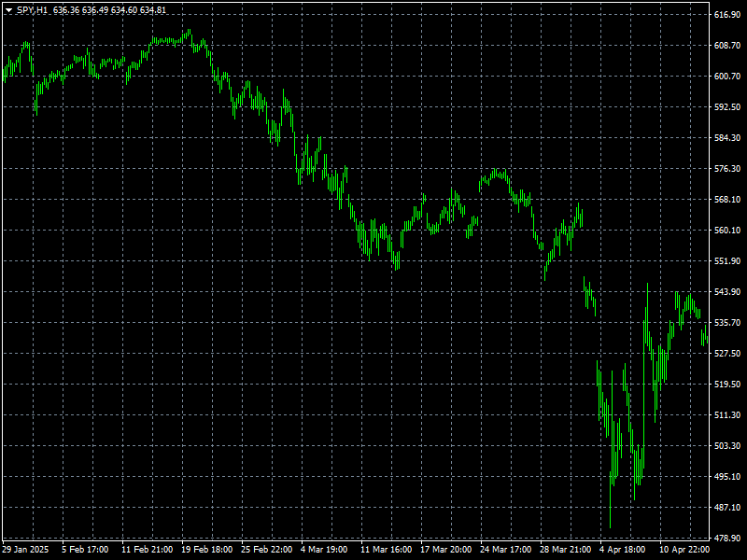This screenshot has height=560, width=747.
Task: Click the 25 Feb 22:00 time label
Action: [x=267, y=550]
